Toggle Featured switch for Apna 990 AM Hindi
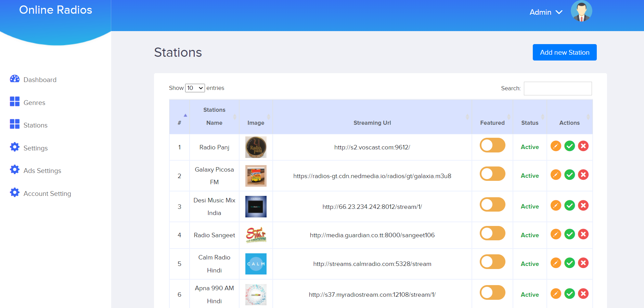The image size is (644, 308). (x=492, y=293)
